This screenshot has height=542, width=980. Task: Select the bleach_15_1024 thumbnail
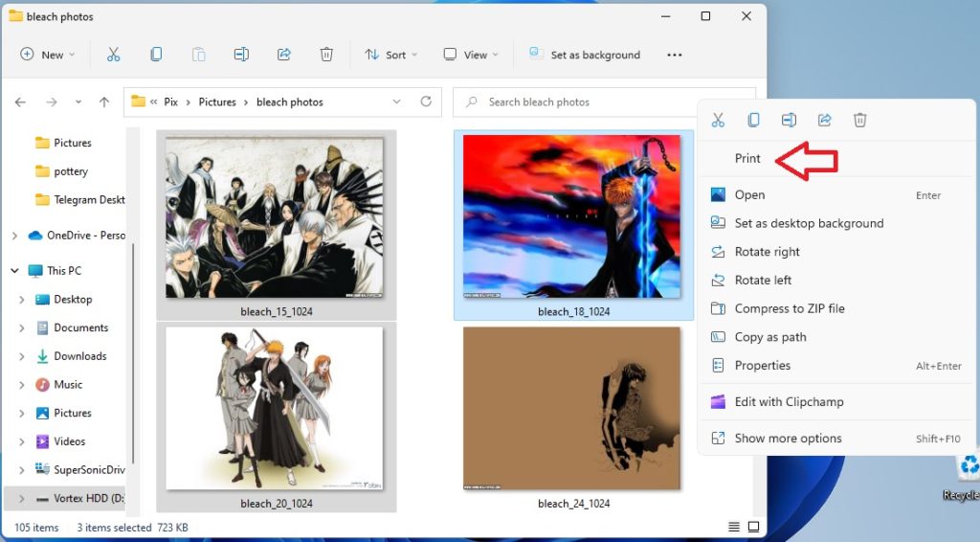click(276, 225)
